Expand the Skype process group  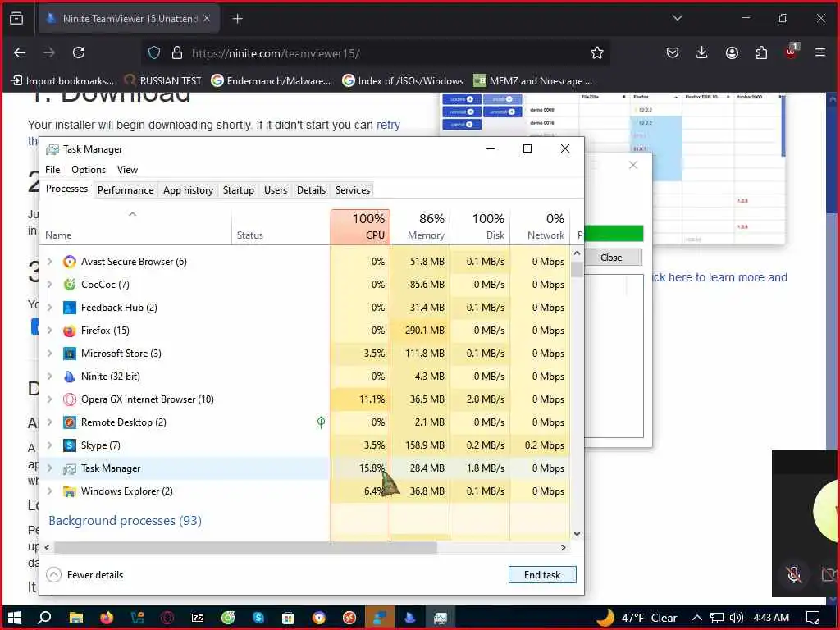coord(50,445)
